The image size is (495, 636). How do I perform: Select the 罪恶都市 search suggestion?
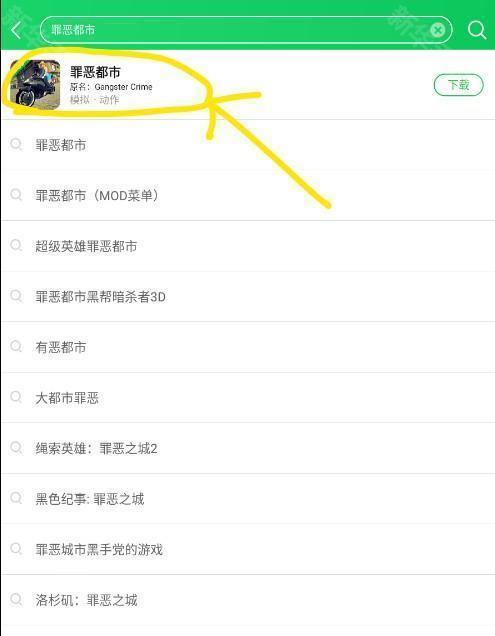[x=248, y=145]
